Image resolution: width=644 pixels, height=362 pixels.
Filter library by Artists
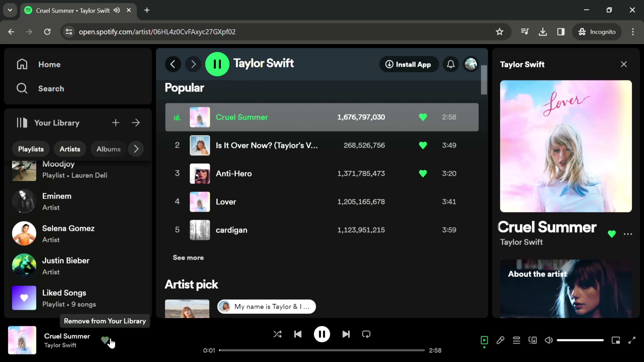[x=70, y=149]
